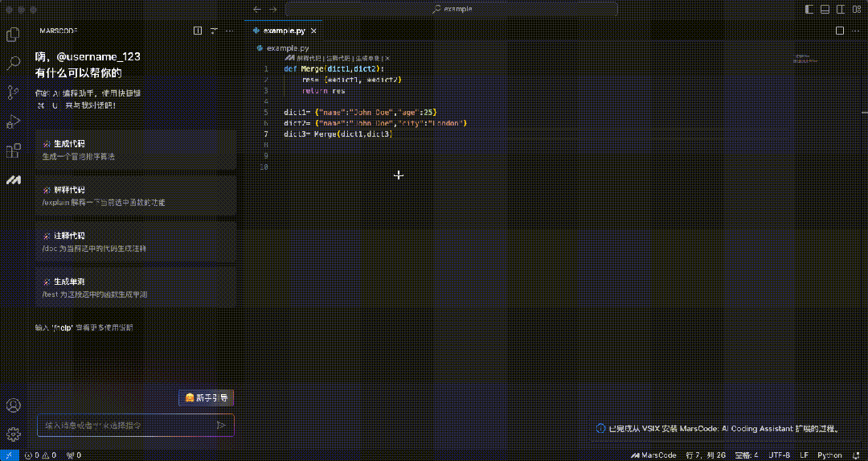Open MarsCode panel more actions ellipsis
The image size is (868, 461).
[231, 31]
